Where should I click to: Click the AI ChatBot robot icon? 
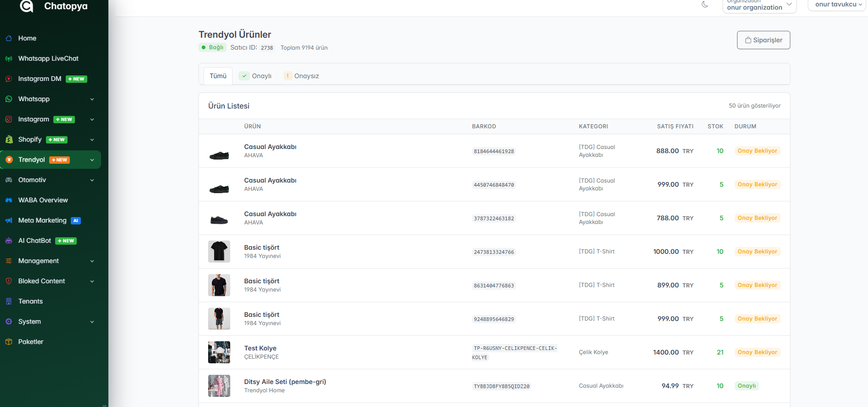(x=9, y=241)
